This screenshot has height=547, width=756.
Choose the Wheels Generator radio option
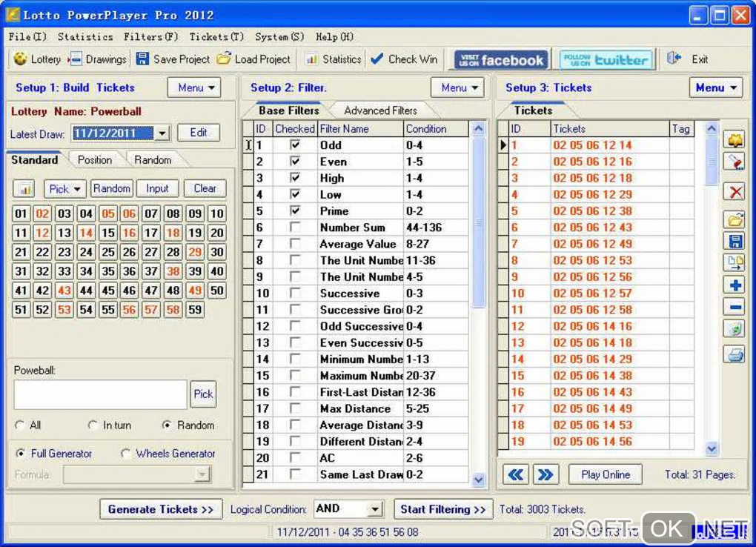pyautogui.click(x=126, y=454)
